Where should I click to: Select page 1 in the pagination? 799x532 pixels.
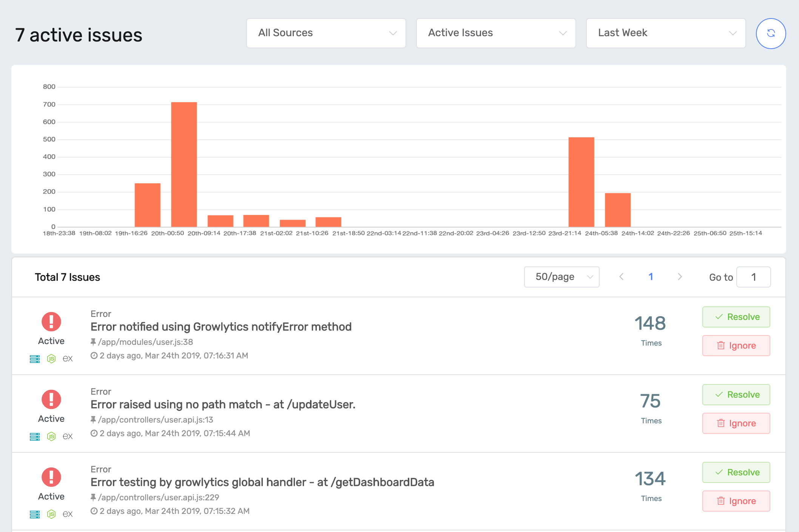point(651,277)
